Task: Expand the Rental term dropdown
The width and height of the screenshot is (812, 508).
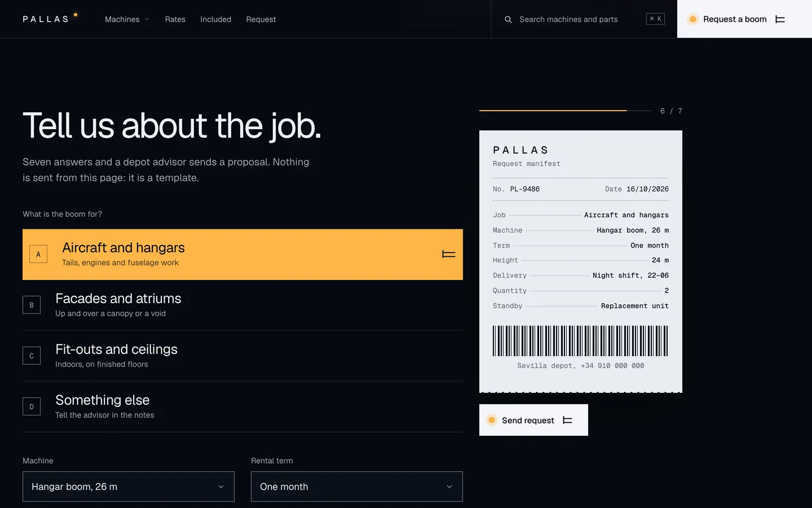Action: tap(357, 487)
